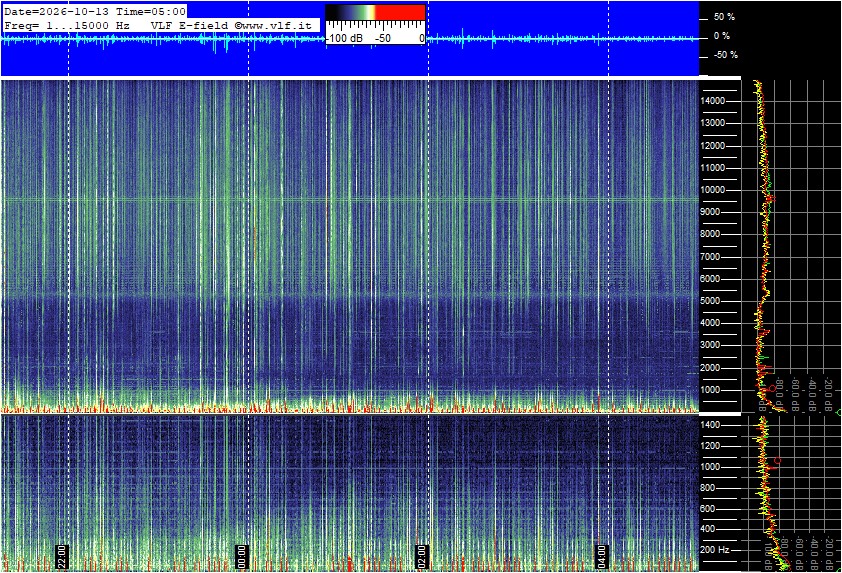Screen dimensions: 842x573
Task: Click the 1200 label on low-frequency axis
Action: [x=710, y=446]
